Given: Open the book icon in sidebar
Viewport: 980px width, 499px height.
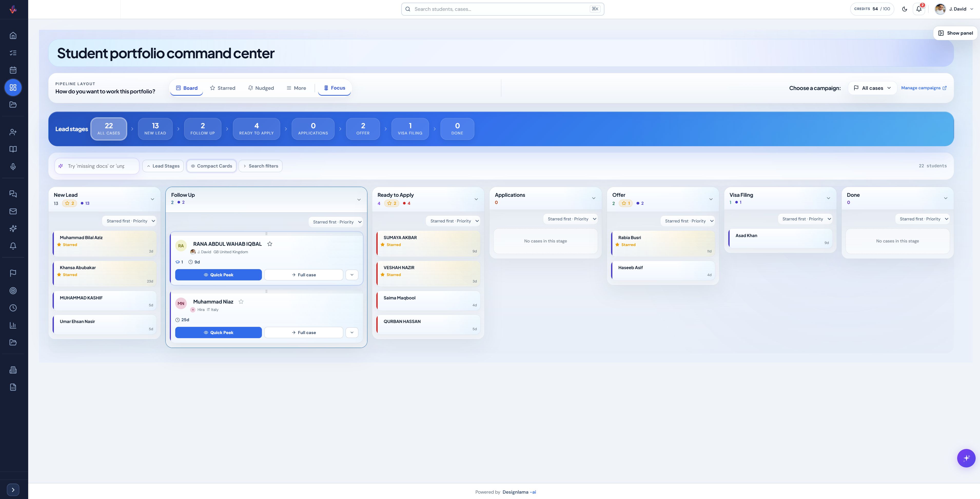Looking at the screenshot, I should coord(13,149).
